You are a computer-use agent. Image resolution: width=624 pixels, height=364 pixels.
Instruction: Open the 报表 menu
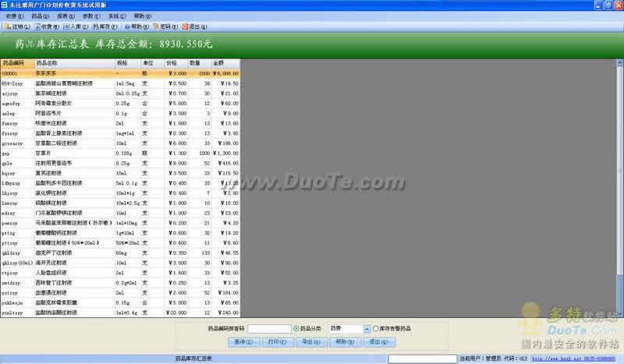tap(66, 16)
